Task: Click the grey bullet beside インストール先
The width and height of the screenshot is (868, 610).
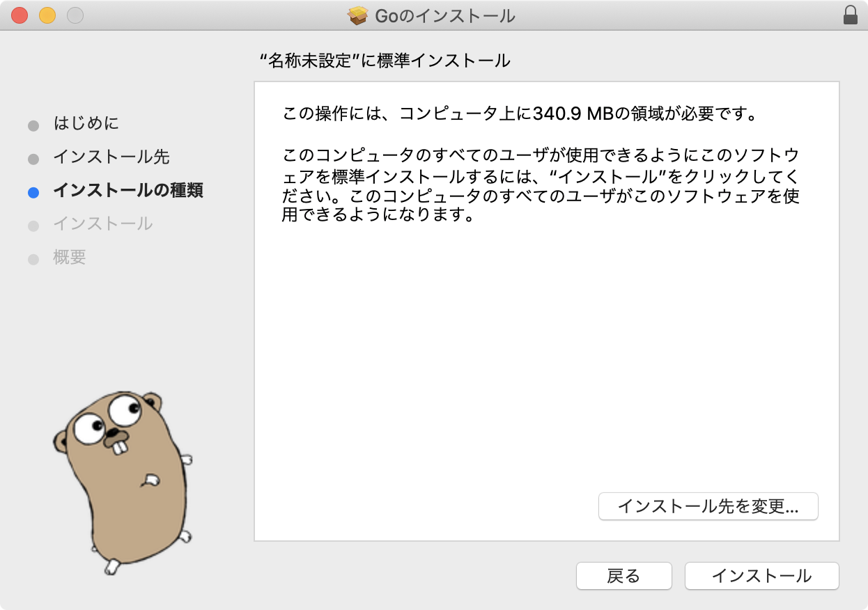Action: (33, 159)
